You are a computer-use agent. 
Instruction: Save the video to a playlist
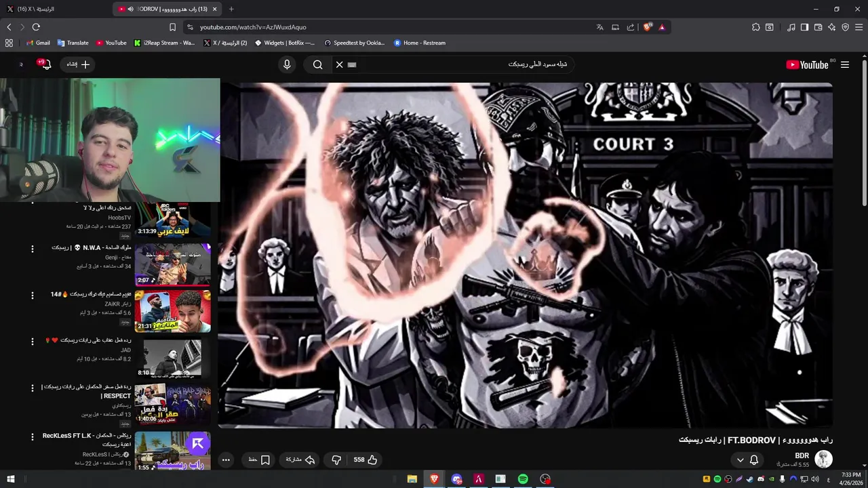tap(259, 460)
